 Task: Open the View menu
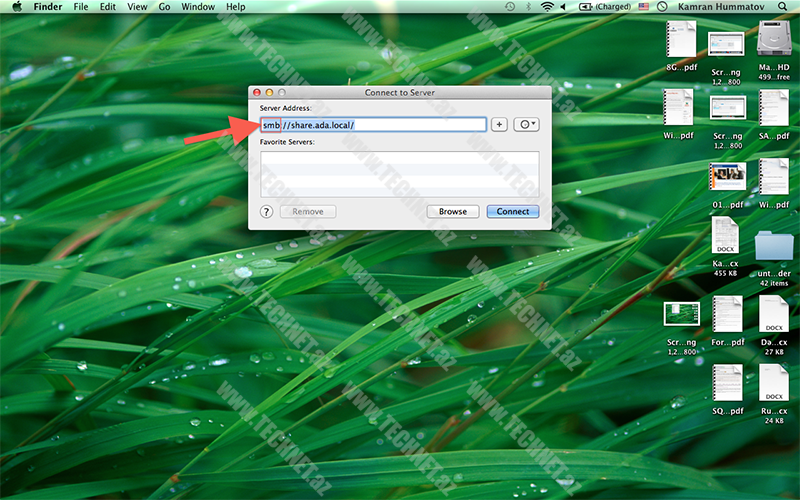point(137,7)
